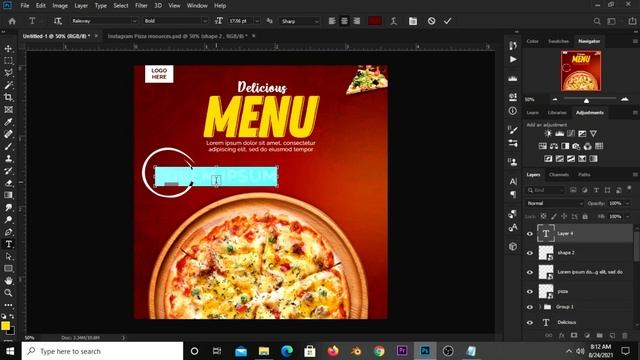Expand the Group 1 folder

(x=540, y=307)
